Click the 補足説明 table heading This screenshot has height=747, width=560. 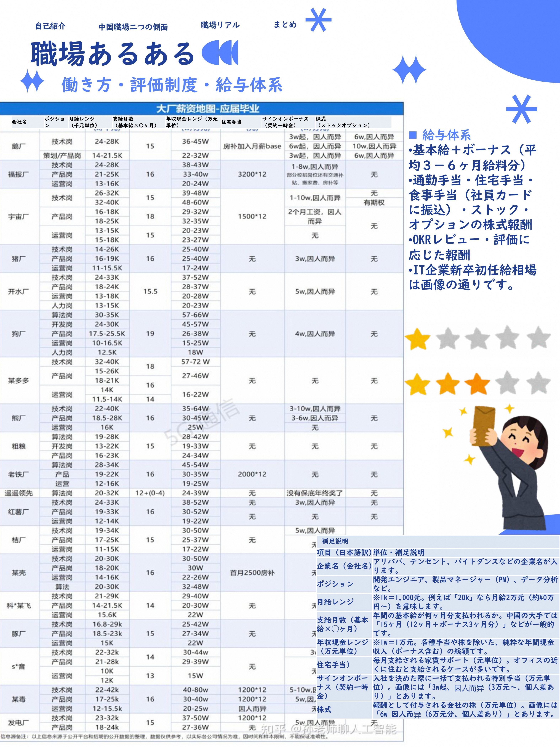[x=335, y=541]
